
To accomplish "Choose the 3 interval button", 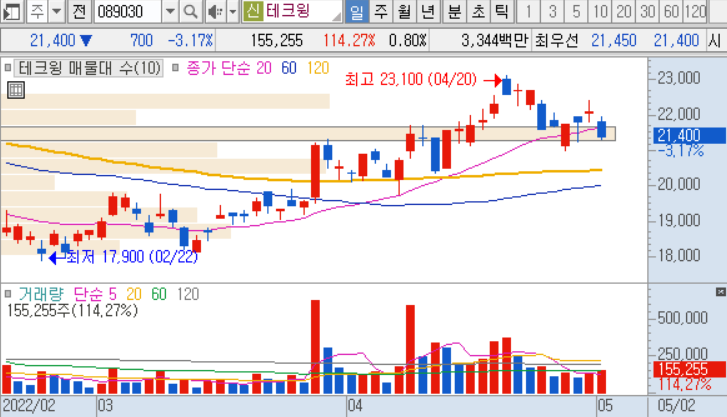I will click(552, 11).
